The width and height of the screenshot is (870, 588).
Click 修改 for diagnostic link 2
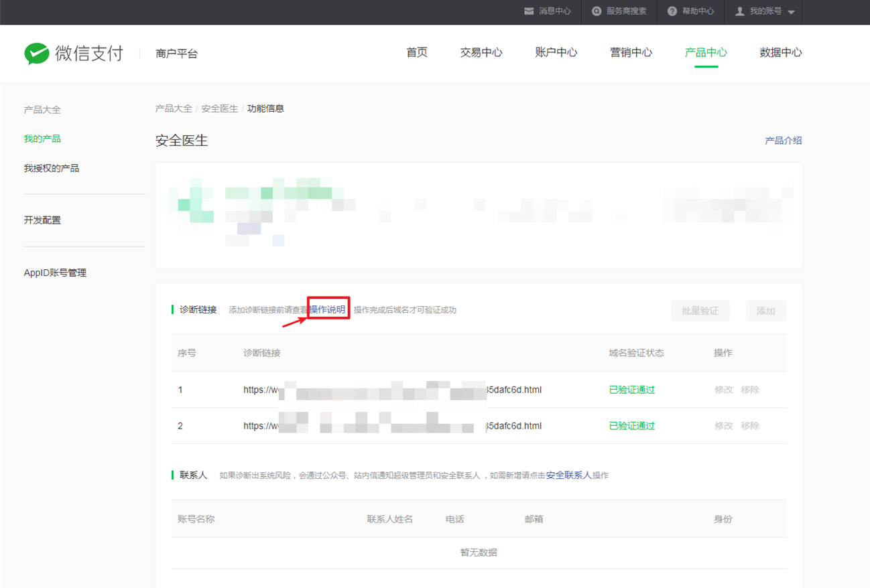(x=724, y=426)
